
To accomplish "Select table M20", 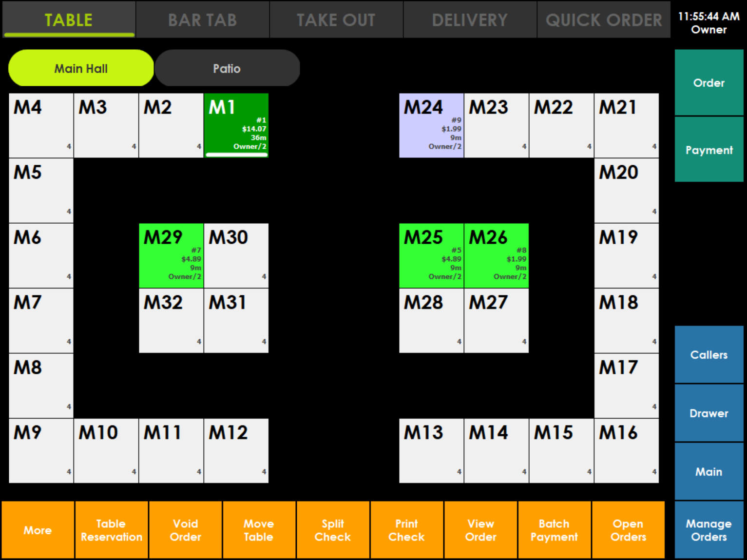I will (627, 191).
